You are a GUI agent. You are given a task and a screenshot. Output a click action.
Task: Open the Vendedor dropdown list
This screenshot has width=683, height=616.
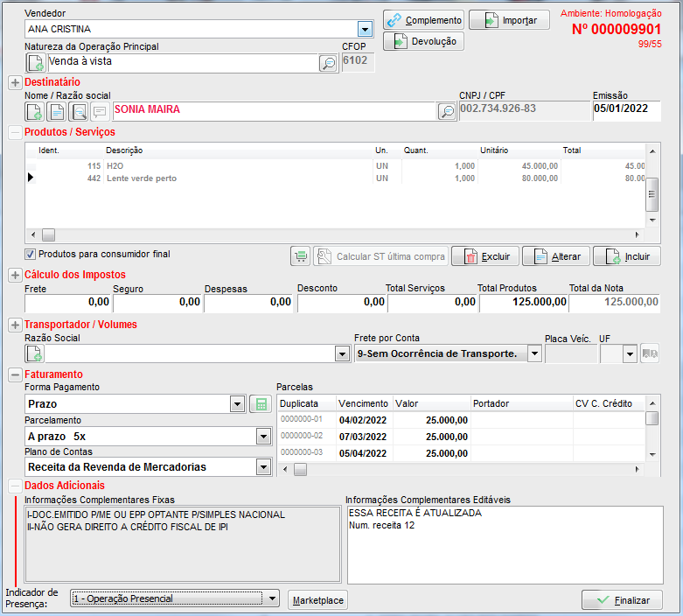click(366, 29)
